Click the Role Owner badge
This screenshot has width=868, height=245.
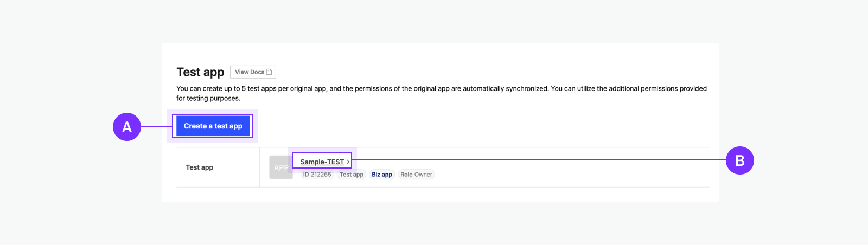(416, 175)
